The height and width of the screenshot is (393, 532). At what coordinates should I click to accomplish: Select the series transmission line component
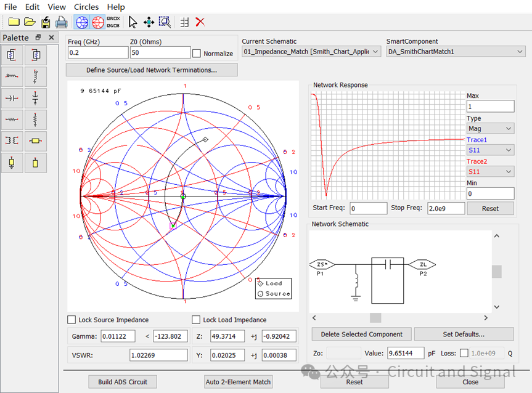coord(35,140)
